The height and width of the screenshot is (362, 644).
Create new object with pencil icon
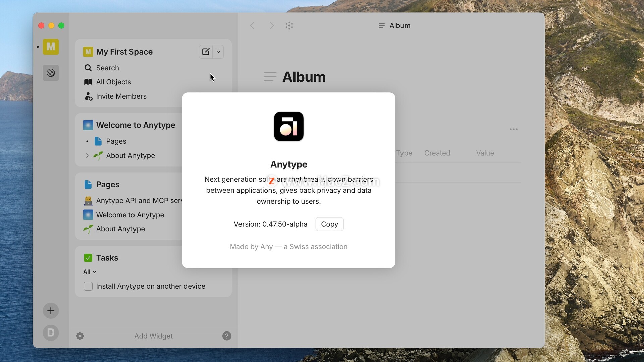206,52
